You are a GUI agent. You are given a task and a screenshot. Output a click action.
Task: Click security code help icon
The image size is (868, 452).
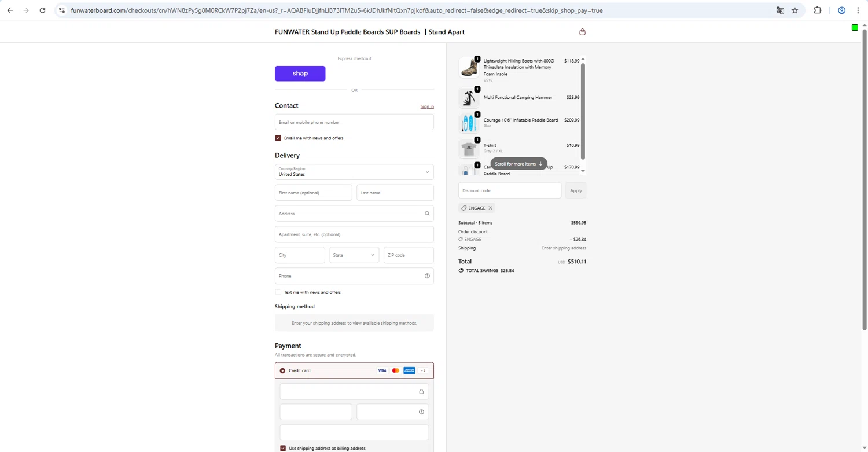(421, 412)
